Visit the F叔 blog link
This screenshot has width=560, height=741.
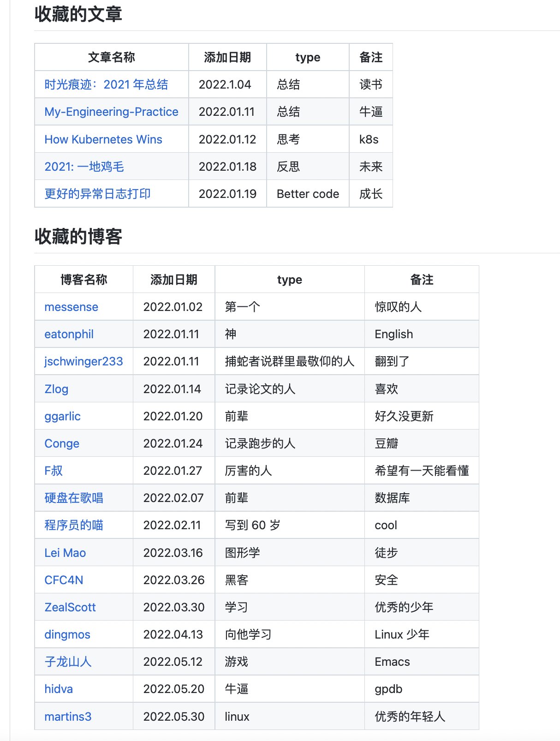tap(54, 471)
